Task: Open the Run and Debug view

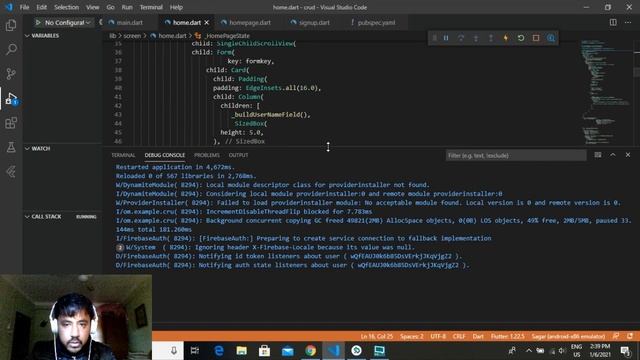Action: (x=11, y=98)
